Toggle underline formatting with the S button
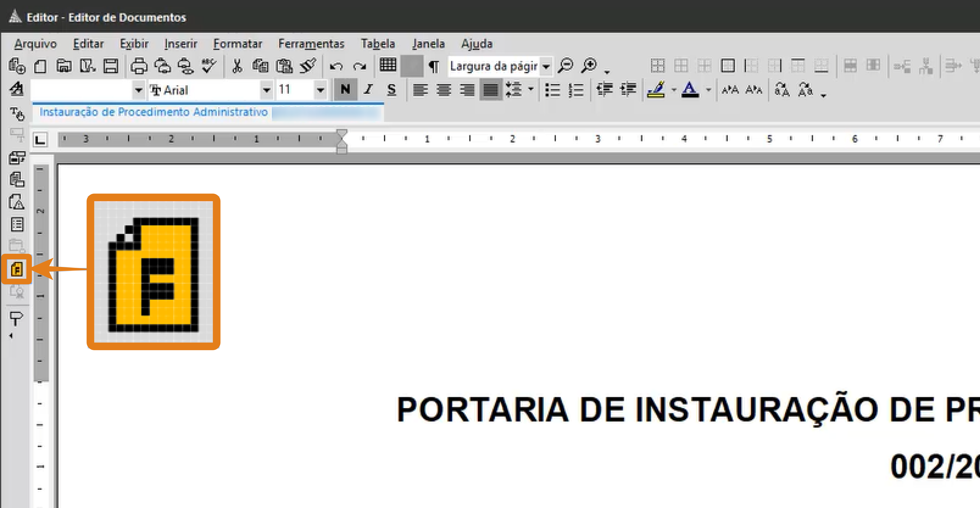This screenshot has height=508, width=980. [392, 90]
